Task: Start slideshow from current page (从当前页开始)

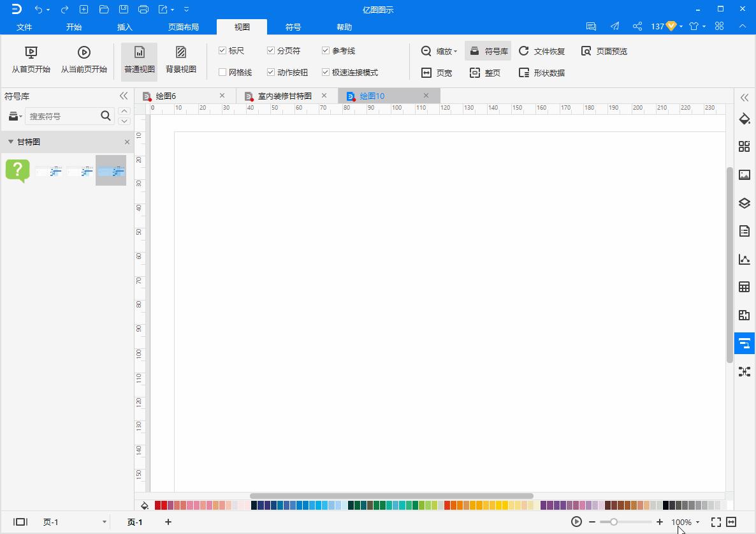Action: point(84,60)
